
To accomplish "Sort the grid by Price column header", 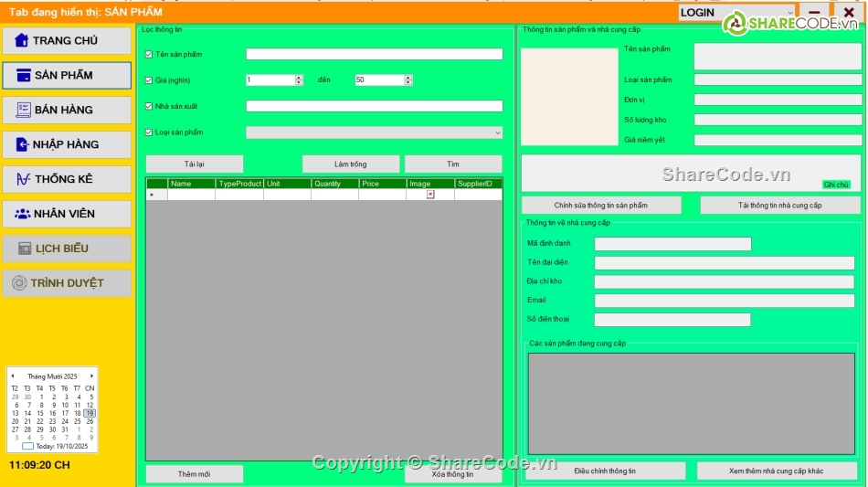I will coord(381,184).
